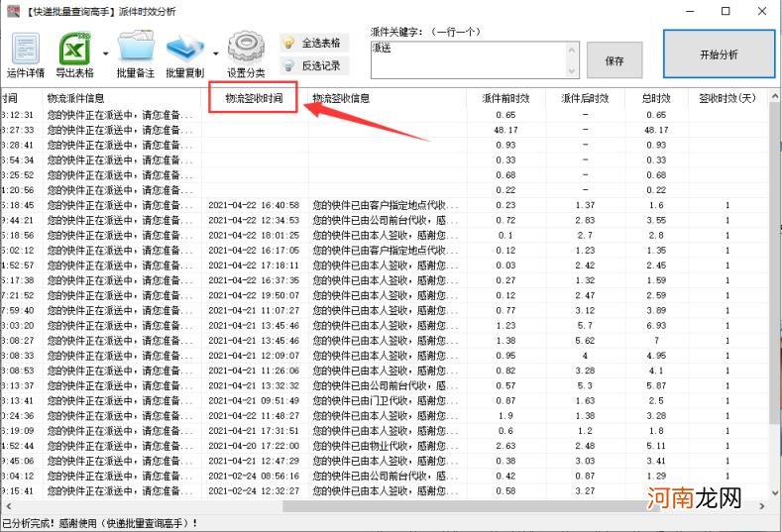Select 派件后时效 value 5.62
782x532 pixels.
click(585, 341)
